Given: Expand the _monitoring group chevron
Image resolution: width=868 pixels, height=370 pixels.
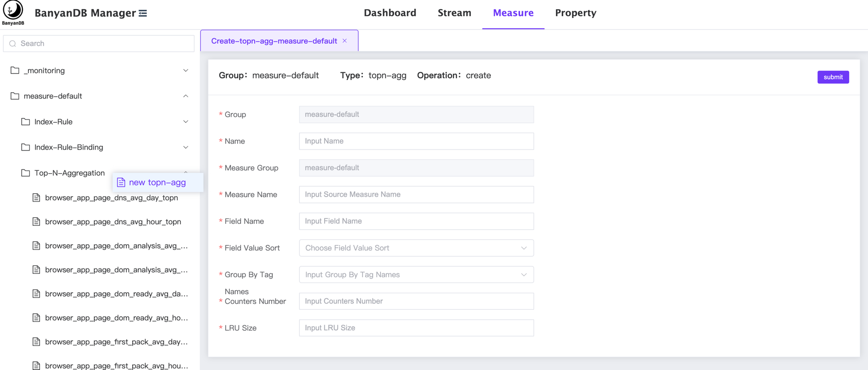Looking at the screenshot, I should pyautogui.click(x=186, y=70).
